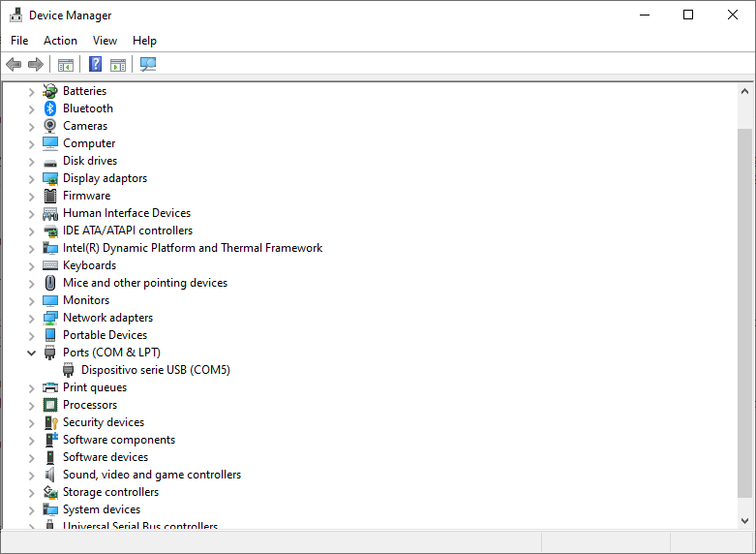Click the Network adapters icon
Screen dimensions: 756x554
tap(50, 318)
